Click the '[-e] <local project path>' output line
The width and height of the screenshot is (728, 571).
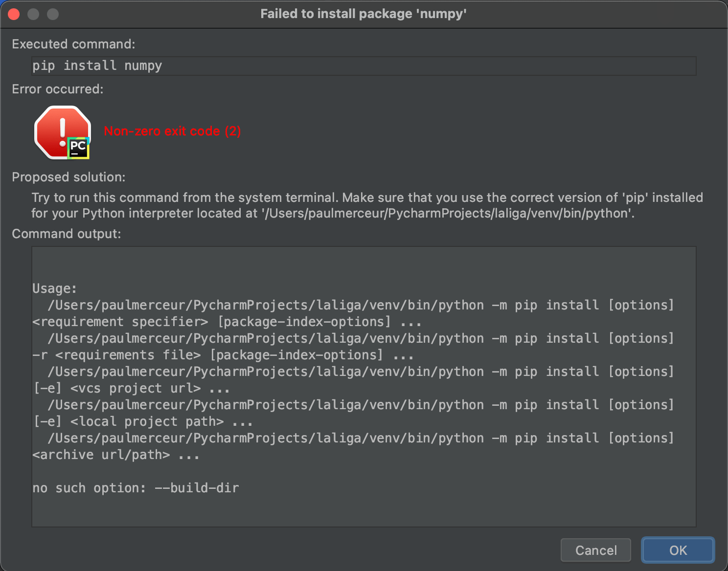142,421
